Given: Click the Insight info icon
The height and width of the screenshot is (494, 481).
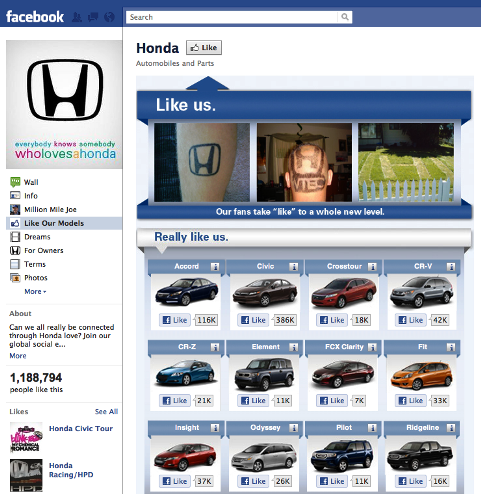Looking at the screenshot, I should click(x=215, y=428).
